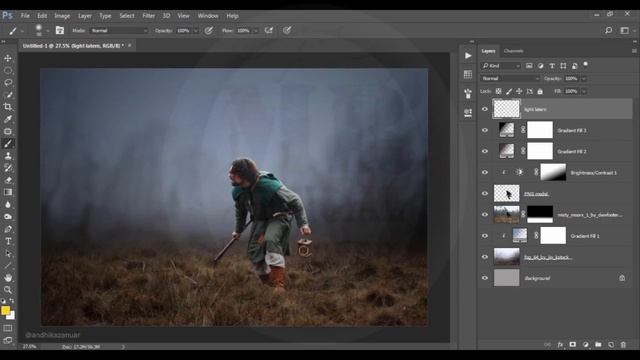Select the Eraser tool
This screenshot has height=360, width=640.
tap(8, 180)
